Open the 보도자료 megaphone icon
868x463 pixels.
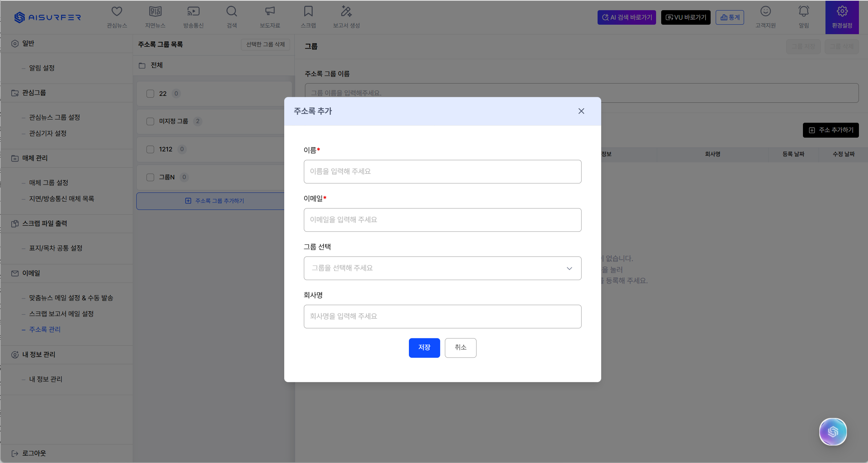[270, 12]
